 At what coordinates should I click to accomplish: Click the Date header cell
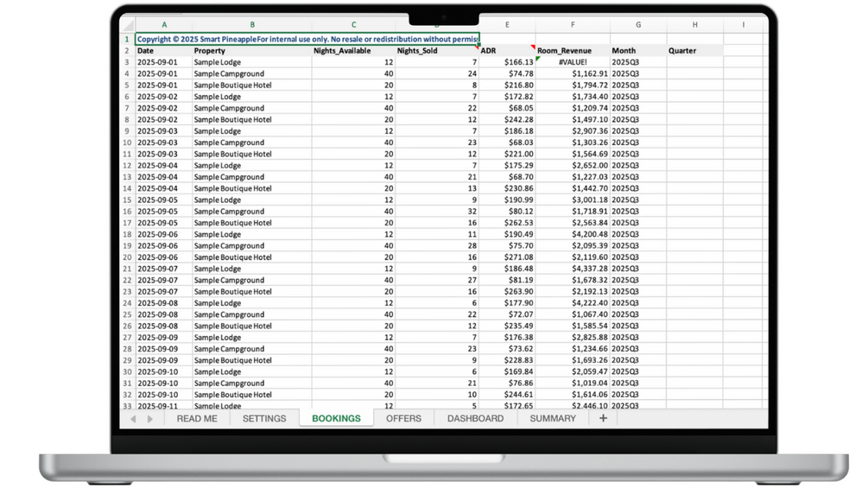pos(164,51)
